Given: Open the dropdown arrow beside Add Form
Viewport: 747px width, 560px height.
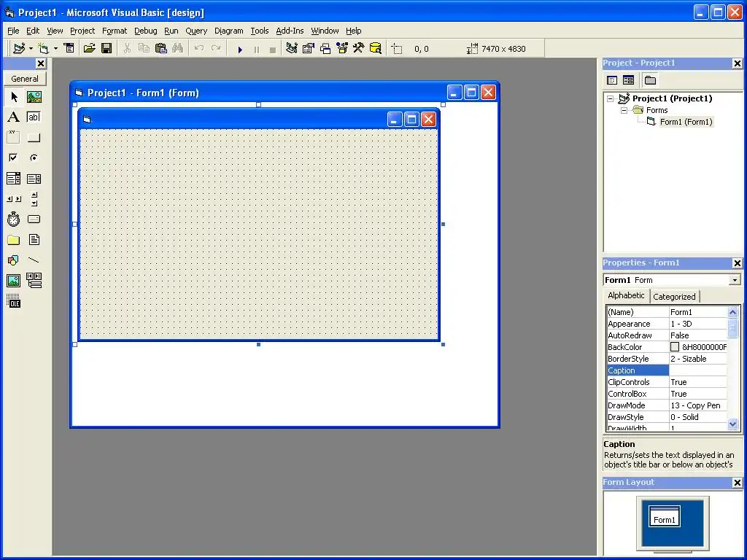Looking at the screenshot, I should [x=55, y=49].
